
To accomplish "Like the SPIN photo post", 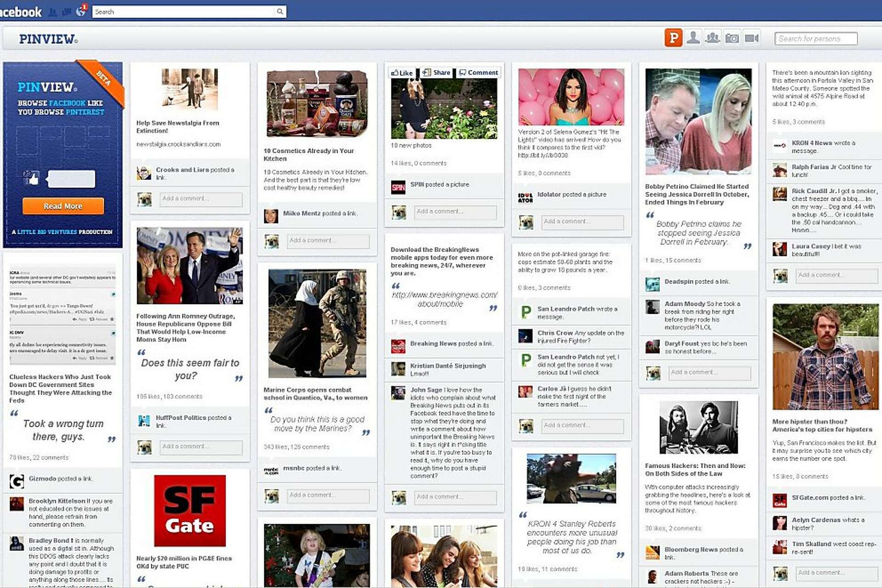I will (x=402, y=73).
